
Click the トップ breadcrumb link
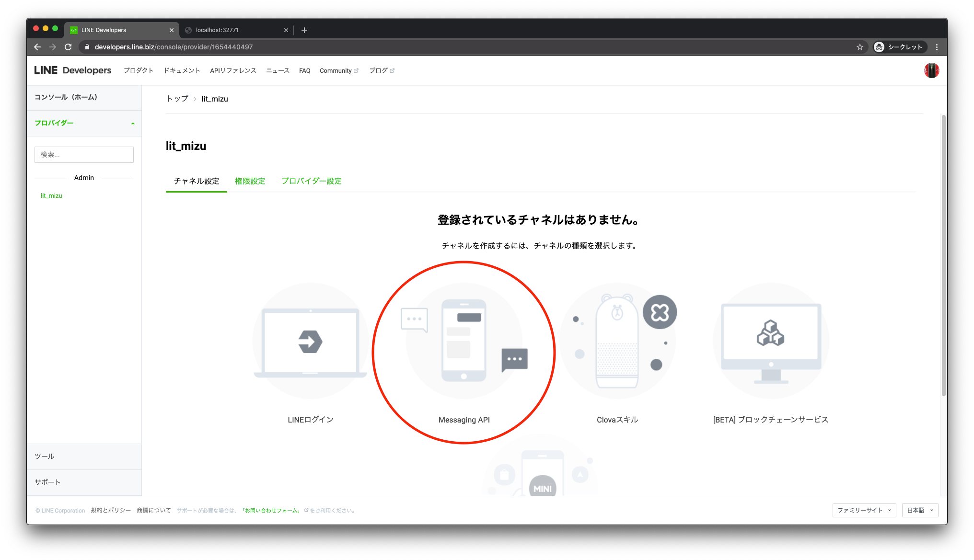coord(177,99)
